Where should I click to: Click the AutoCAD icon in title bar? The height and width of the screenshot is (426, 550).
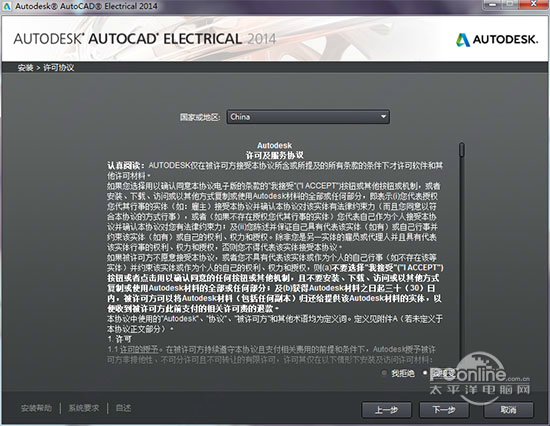(x=7, y=6)
